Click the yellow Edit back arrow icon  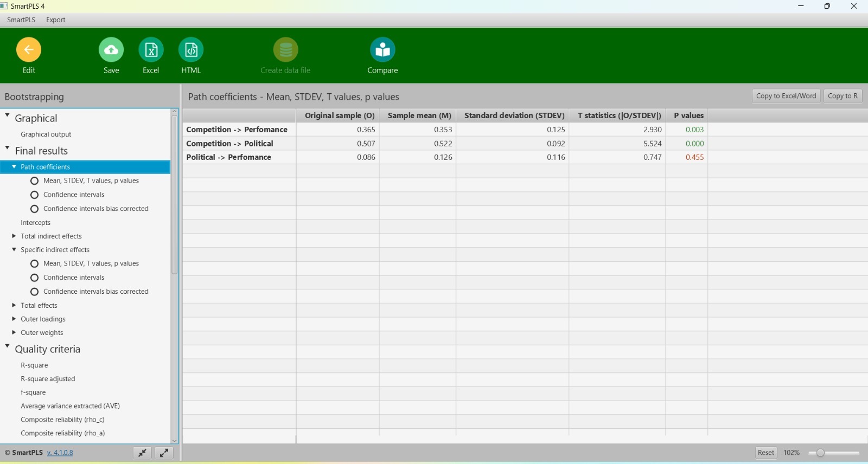tap(29, 50)
